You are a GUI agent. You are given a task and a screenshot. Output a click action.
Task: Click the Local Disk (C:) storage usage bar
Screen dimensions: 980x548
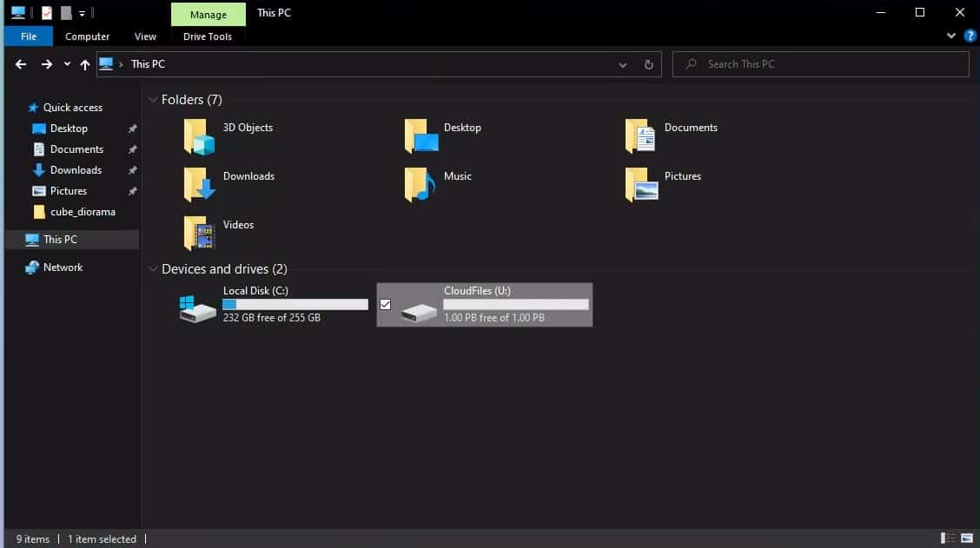click(295, 305)
